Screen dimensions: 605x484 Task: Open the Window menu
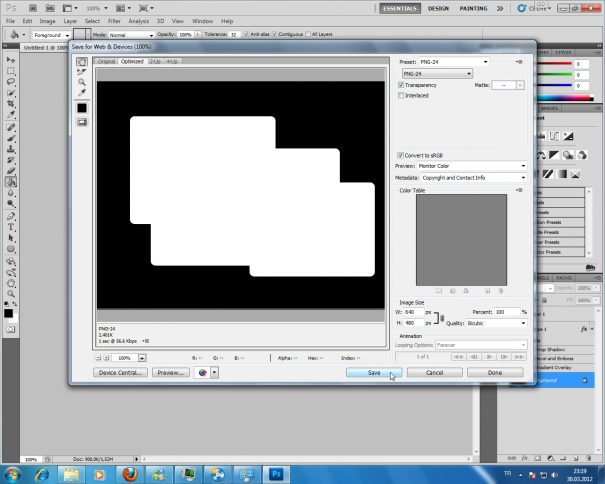pos(203,21)
